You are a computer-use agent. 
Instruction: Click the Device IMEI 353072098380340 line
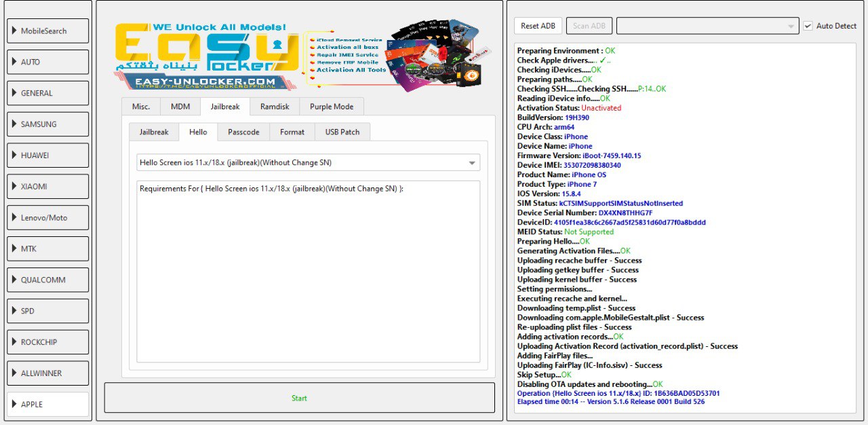click(569, 165)
